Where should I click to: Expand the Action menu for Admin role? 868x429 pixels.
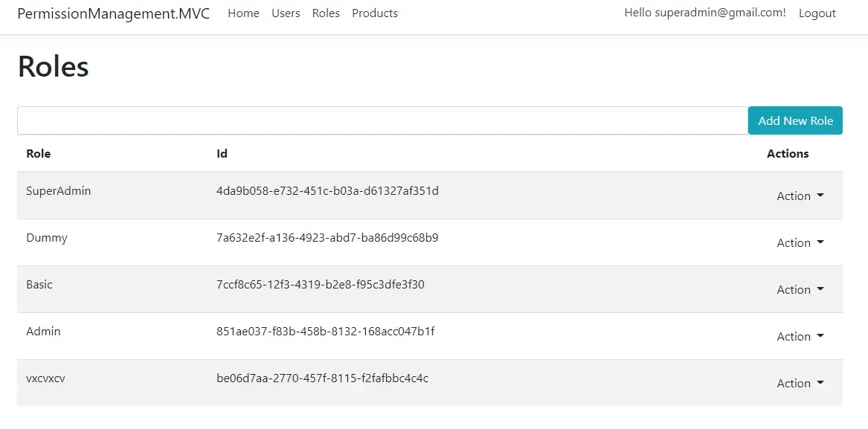(799, 336)
